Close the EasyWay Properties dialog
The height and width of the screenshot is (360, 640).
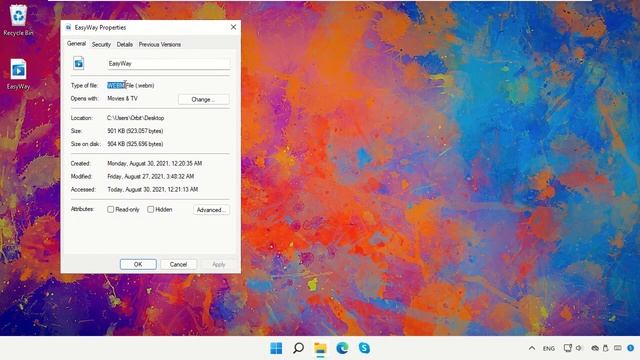(x=233, y=27)
